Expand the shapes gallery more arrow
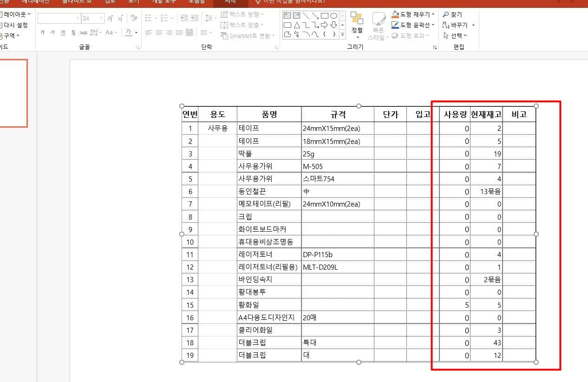 (x=342, y=34)
